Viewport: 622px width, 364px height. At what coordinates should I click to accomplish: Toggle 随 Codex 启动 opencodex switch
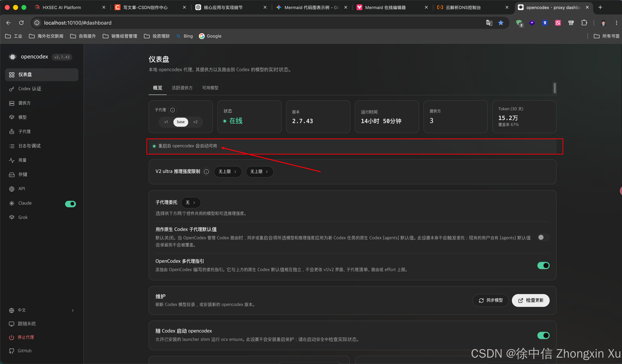tap(543, 335)
